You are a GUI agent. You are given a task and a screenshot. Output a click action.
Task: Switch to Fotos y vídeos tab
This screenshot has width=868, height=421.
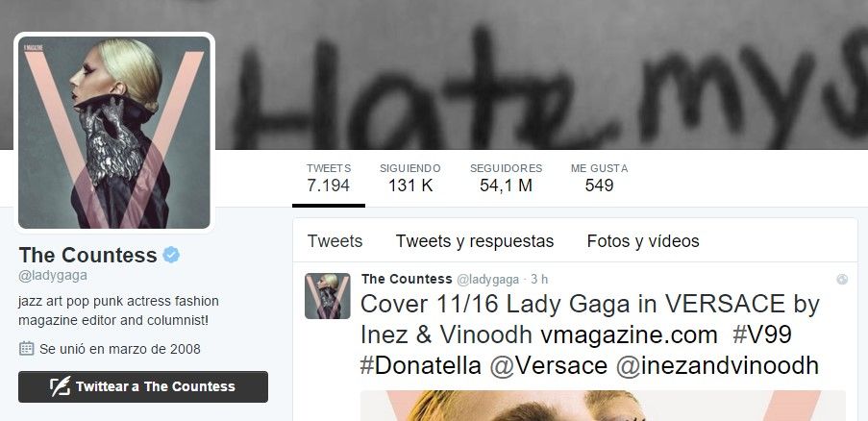point(643,241)
